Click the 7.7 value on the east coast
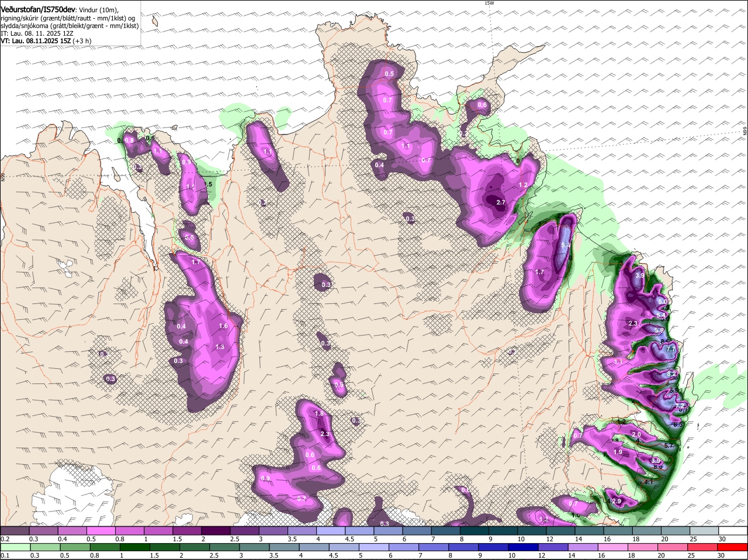The height and width of the screenshot is (560, 748). (x=671, y=349)
